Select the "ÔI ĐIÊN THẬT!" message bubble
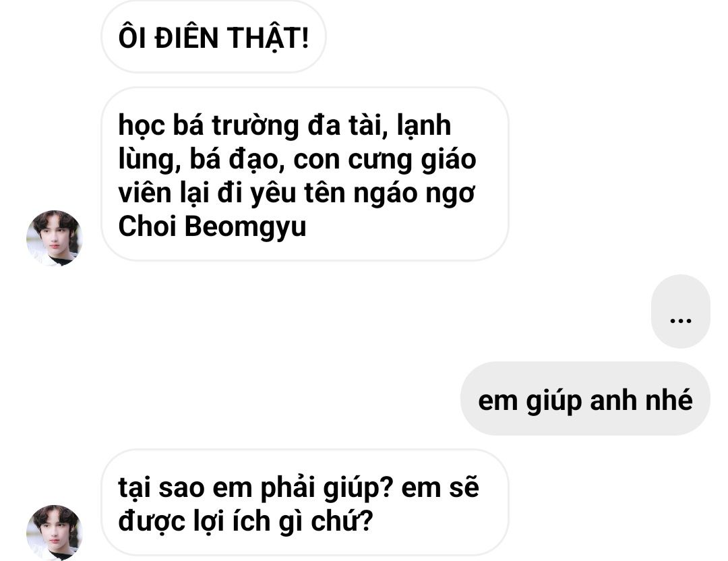728x561 pixels. (214, 37)
